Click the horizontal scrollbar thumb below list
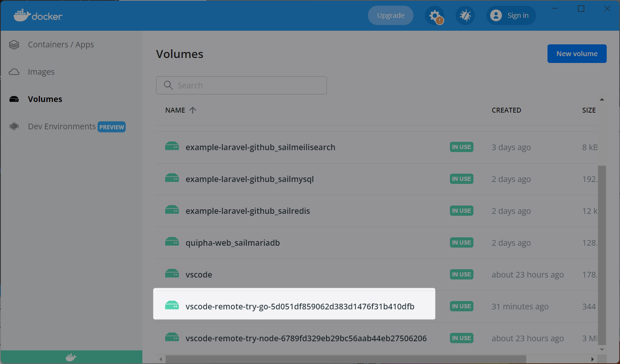620x364 pixels. click(x=346, y=359)
